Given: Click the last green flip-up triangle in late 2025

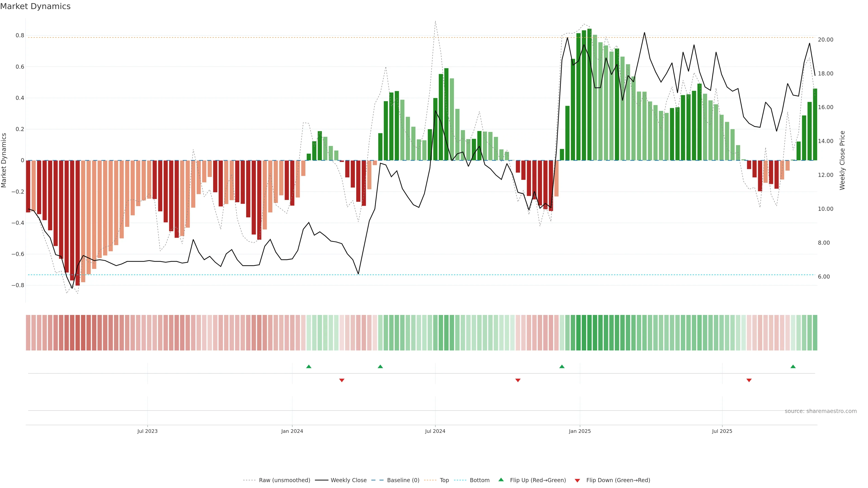Looking at the screenshot, I should [793, 366].
